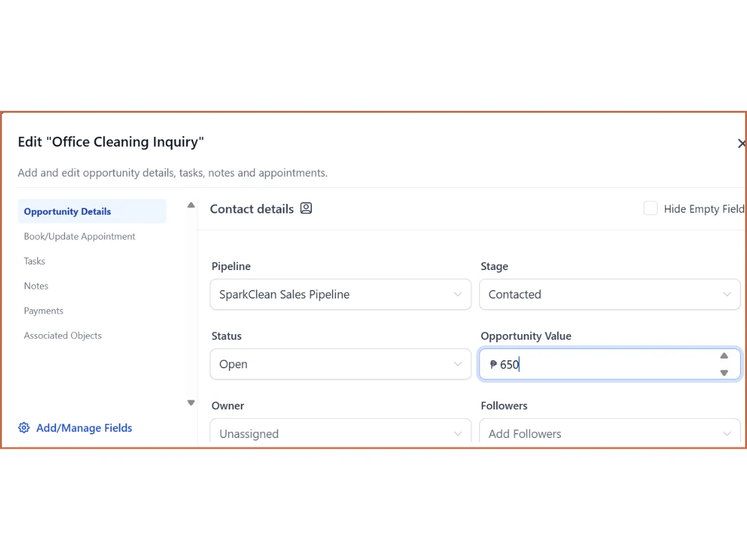Open the Owner dropdown showing Unassigned
747x560 pixels.
click(341, 432)
